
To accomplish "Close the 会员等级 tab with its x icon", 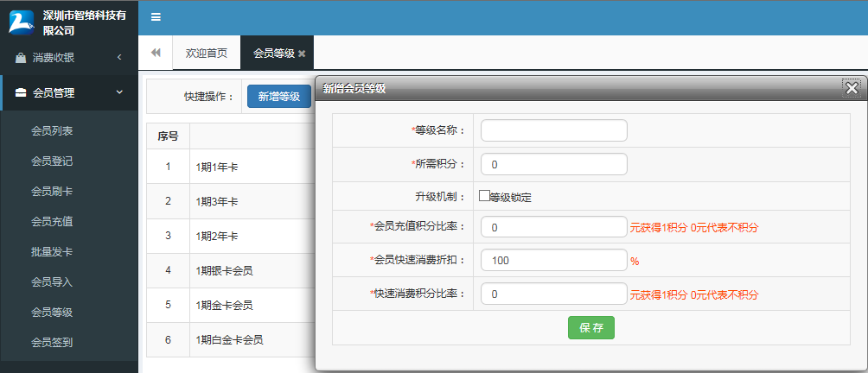I will 302,53.
